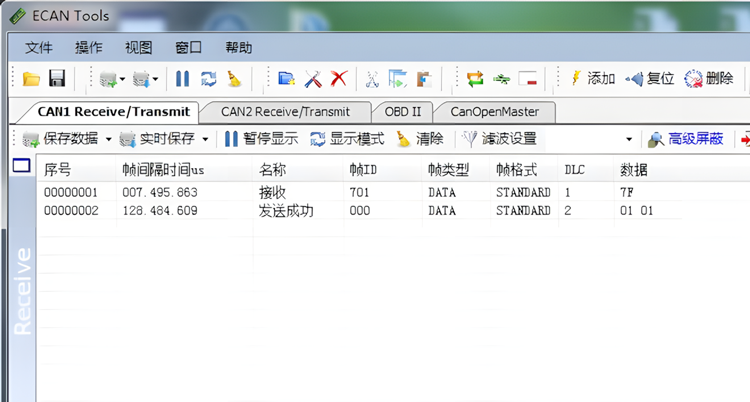750x402 pixels.
Task: Click the open folder icon in toolbar
Action: (32, 79)
